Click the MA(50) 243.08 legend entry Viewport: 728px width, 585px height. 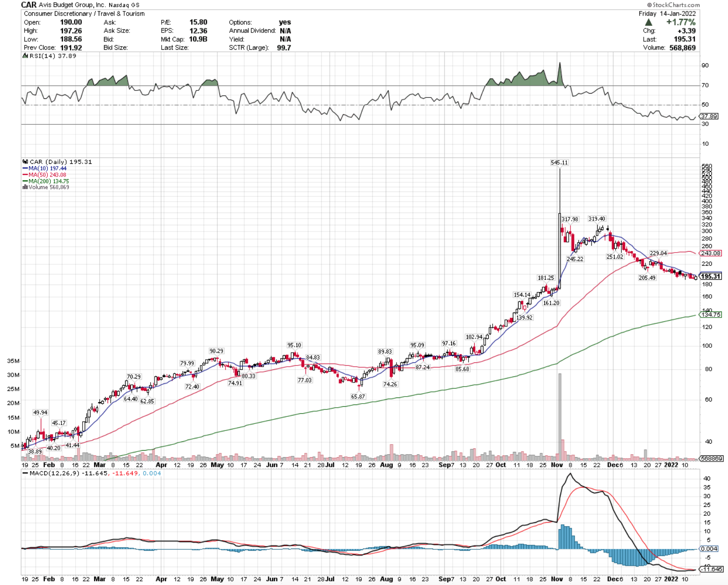pyautogui.click(x=45, y=175)
